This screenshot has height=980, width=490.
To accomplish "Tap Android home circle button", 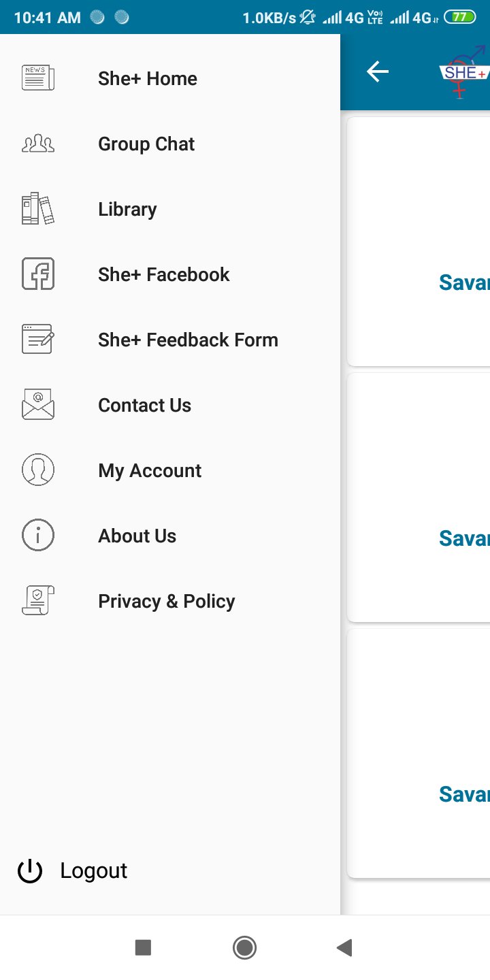I will [x=244, y=947].
